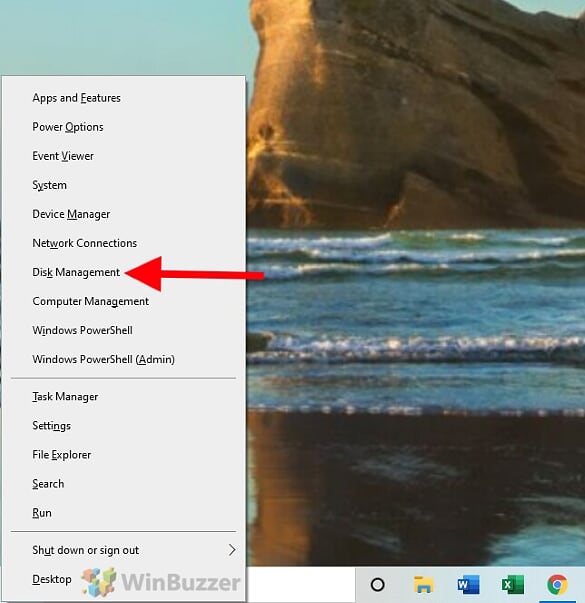Expand Shut down or sign out submenu

pyautogui.click(x=123, y=550)
